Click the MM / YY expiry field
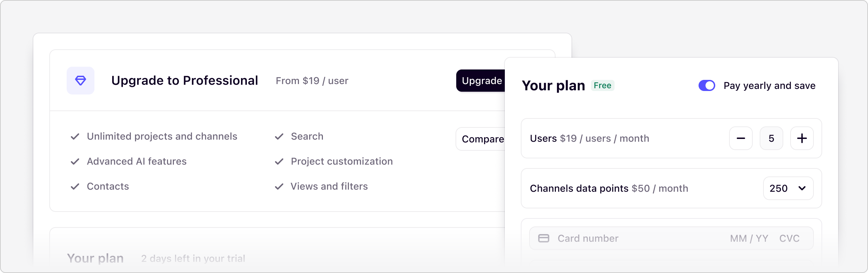The height and width of the screenshot is (273, 868). pyautogui.click(x=749, y=238)
